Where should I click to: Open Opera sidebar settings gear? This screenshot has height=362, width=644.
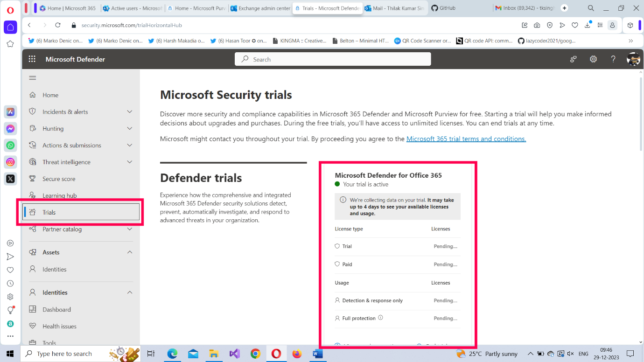tap(10, 297)
